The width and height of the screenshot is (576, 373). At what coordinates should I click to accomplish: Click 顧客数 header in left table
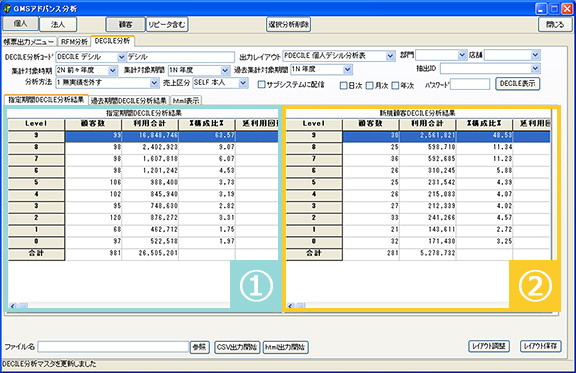click(93, 124)
